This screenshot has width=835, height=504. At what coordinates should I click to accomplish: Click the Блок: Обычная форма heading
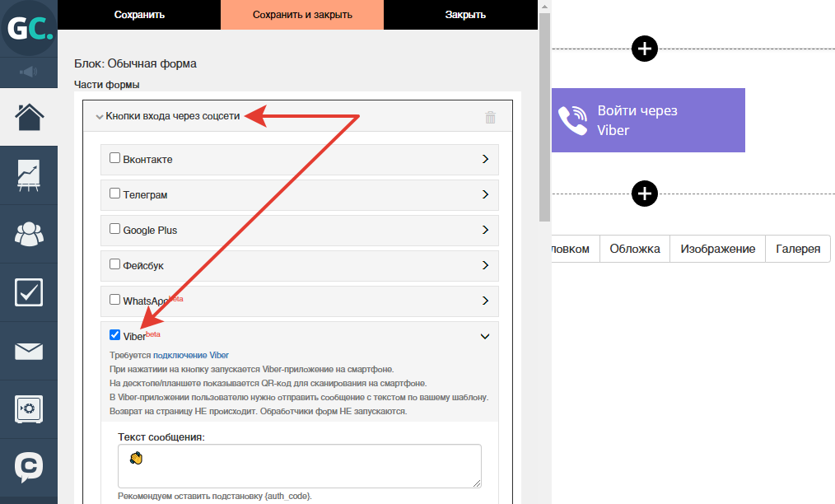[135, 64]
